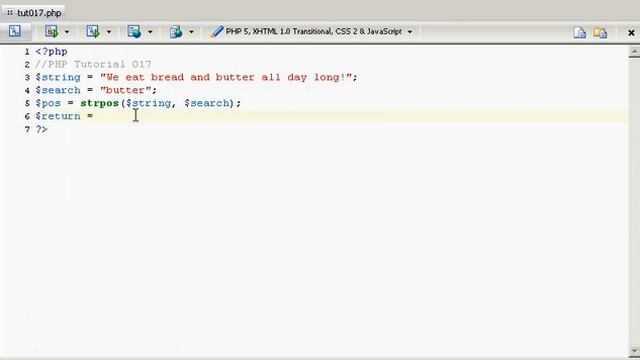
Task: Open dropdown arrow beside browser globe icon
Action: pyautogui.click(x=150, y=32)
